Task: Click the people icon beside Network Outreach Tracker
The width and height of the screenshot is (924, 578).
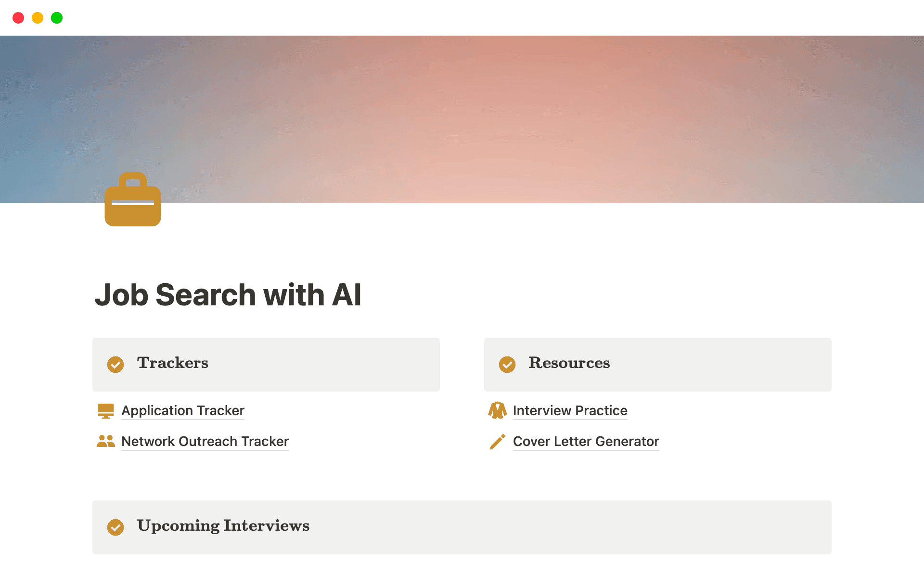Action: [106, 441]
